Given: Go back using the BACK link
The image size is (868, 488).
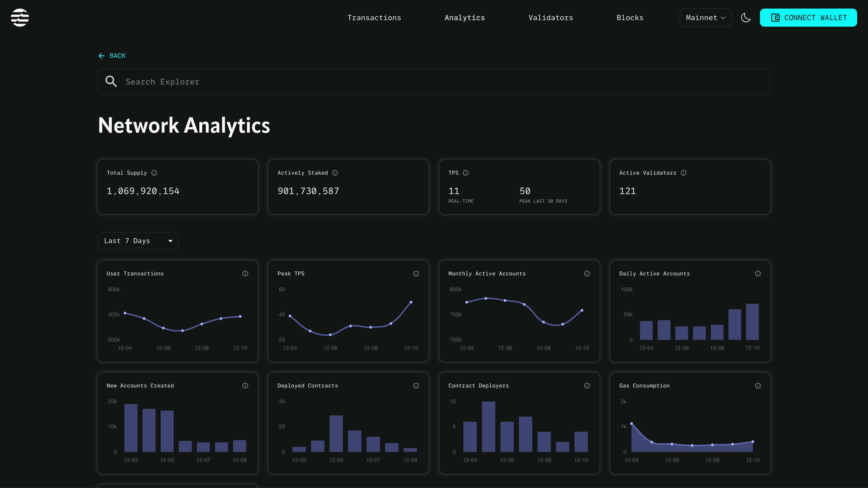Looking at the screenshot, I should click(112, 56).
